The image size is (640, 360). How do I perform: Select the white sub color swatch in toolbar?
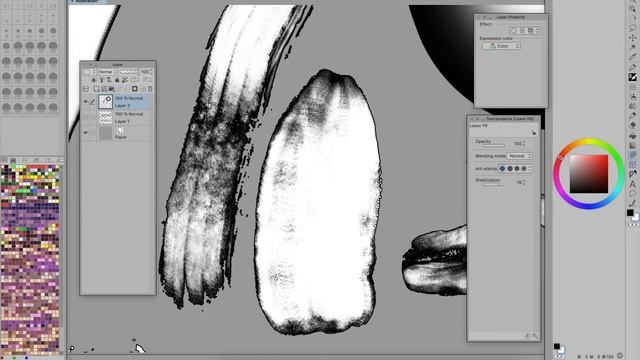[636, 218]
